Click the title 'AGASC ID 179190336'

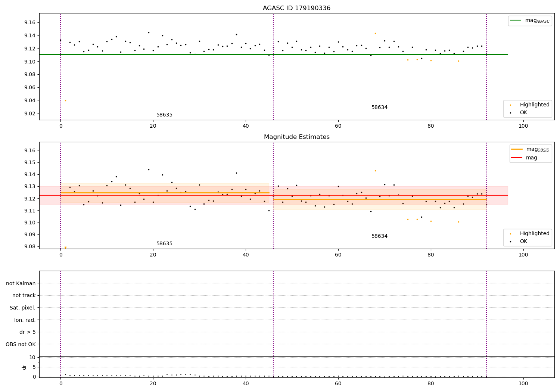[296, 8]
